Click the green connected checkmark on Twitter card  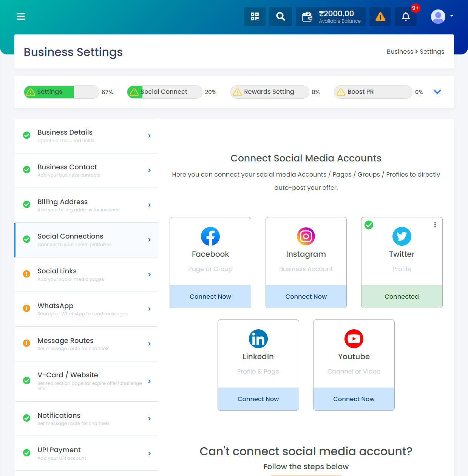click(x=369, y=225)
